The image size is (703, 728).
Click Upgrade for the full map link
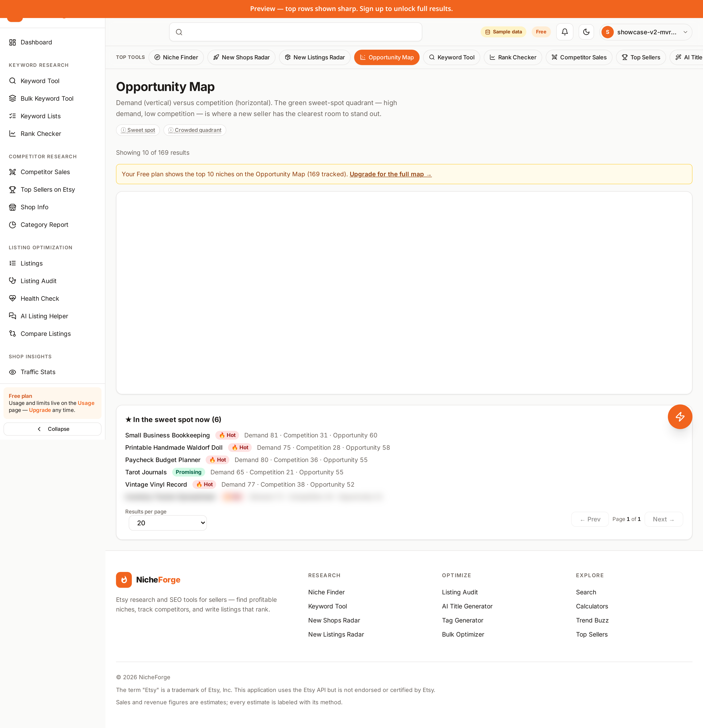(x=390, y=174)
